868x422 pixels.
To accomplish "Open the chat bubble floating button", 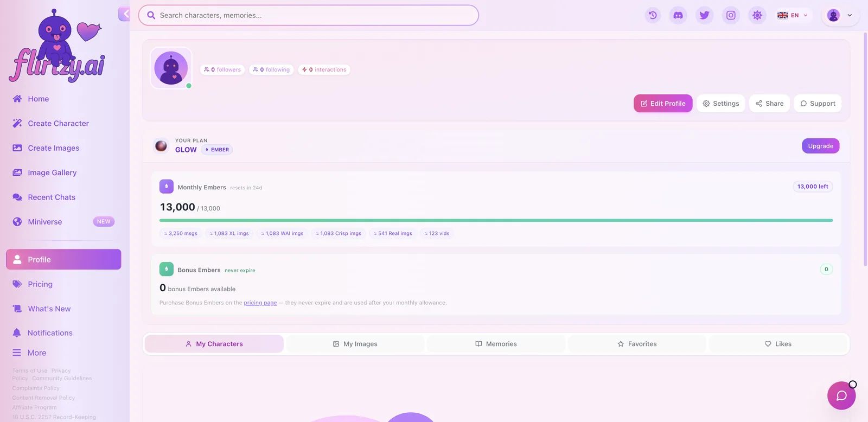I will click(x=841, y=396).
